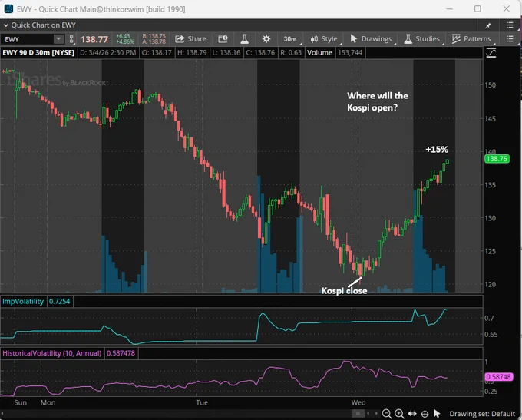Click the EWY 90 D 30m [NYSE] label
The height and width of the screenshot is (420, 522).
[x=38, y=53]
